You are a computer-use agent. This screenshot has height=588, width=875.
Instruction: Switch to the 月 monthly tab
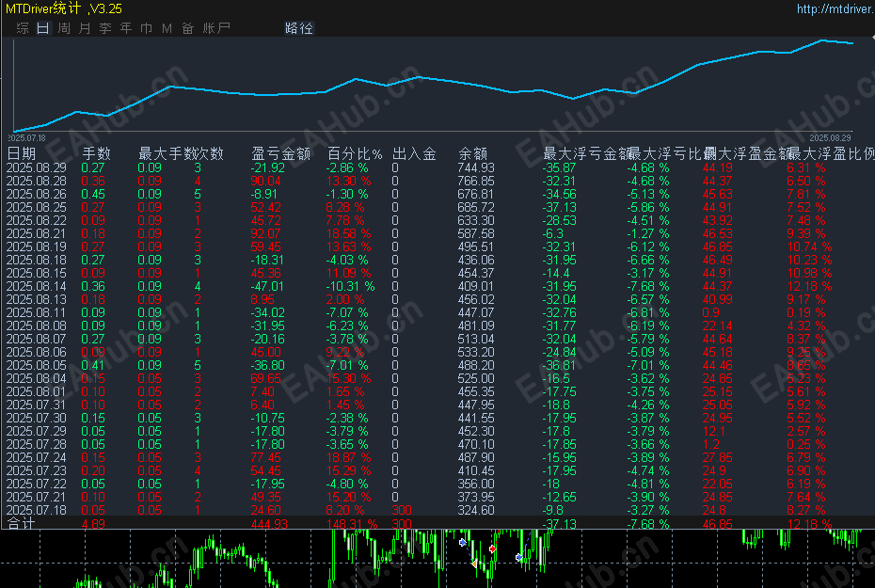[85, 28]
